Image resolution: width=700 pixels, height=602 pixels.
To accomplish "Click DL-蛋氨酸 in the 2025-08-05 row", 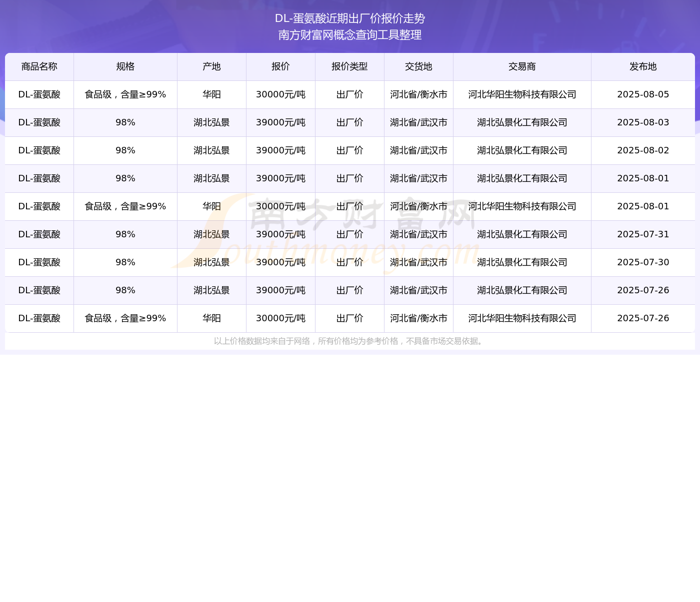I will click(x=39, y=94).
